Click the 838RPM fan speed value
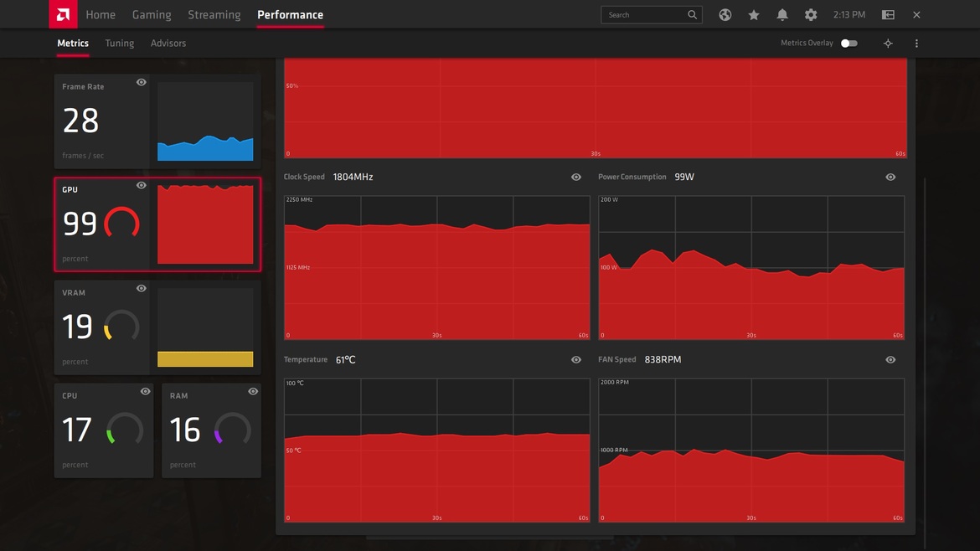 [663, 360]
